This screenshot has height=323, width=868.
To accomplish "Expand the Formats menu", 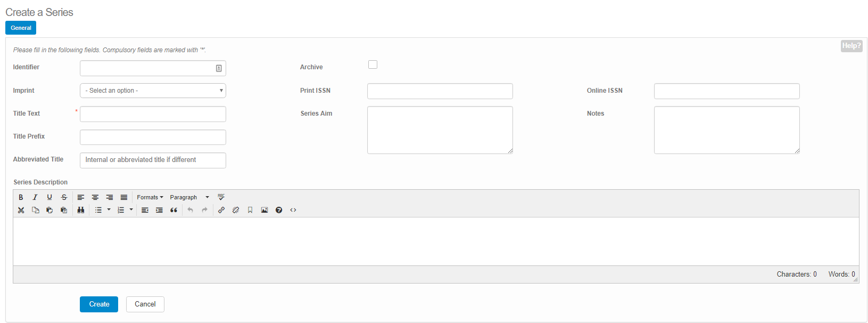I will click(x=150, y=197).
